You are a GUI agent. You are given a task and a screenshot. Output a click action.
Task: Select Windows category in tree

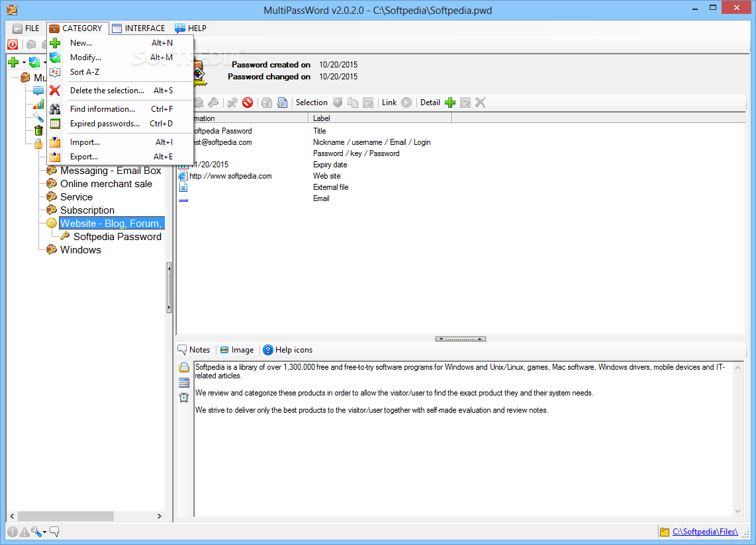[x=81, y=249]
